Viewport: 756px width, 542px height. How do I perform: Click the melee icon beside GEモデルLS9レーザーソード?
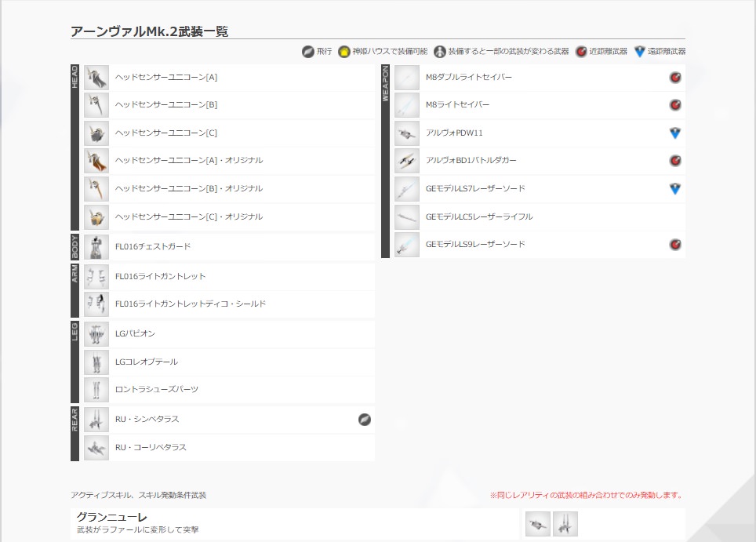coord(674,245)
